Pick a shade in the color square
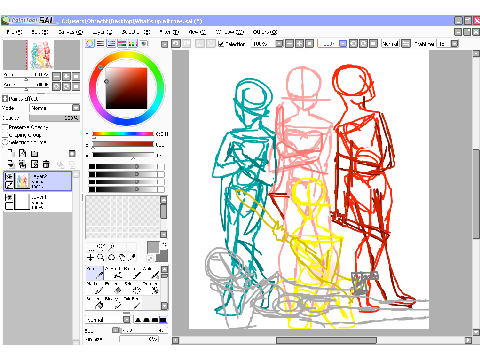 126,88
